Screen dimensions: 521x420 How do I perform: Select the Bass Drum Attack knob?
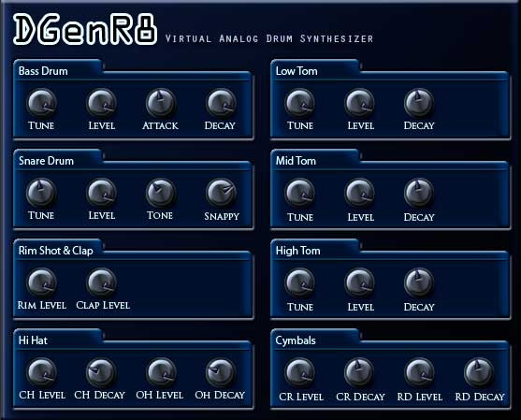161,103
